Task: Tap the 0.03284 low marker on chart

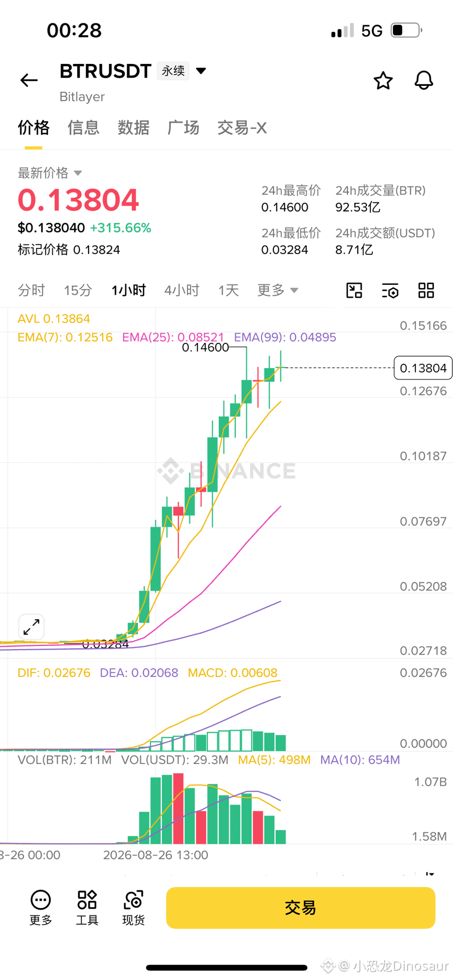Action: 105,644
